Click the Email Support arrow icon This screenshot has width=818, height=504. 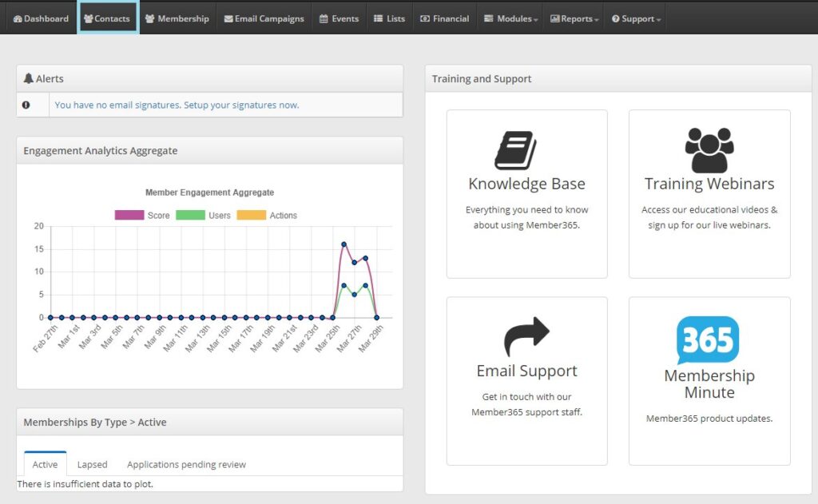(x=526, y=336)
